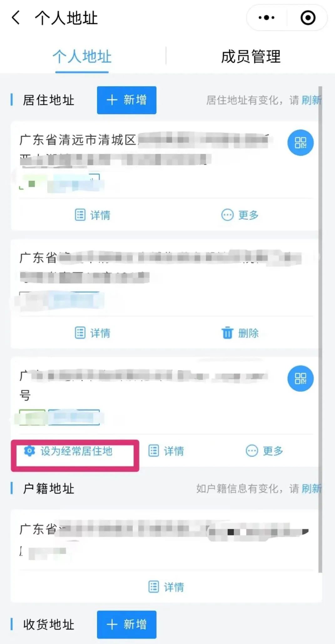Screen dimensions: 335x644
Task: Open the three-dots mini program menu
Action: (x=266, y=18)
